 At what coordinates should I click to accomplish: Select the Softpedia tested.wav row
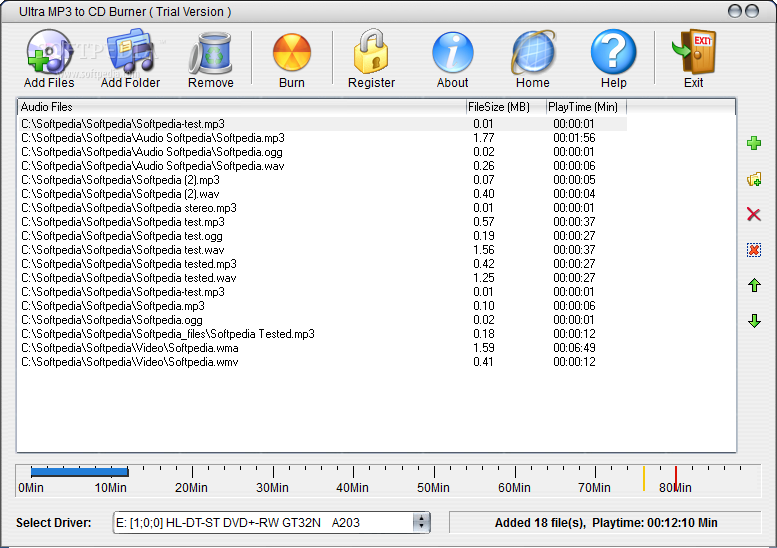323,278
